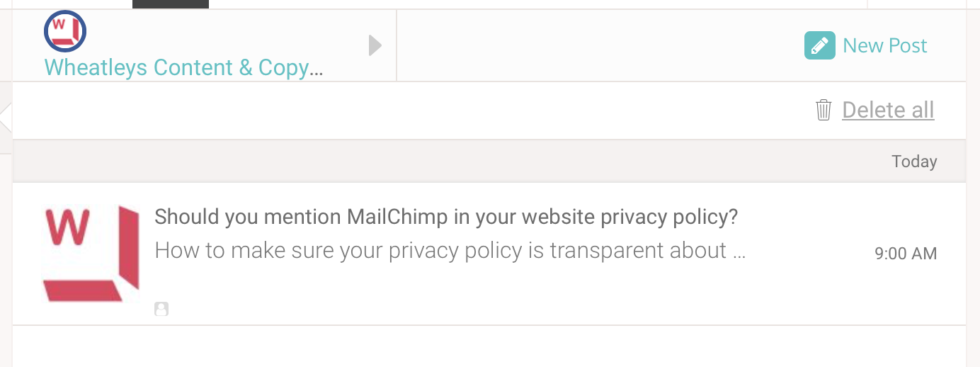Viewport: 980px width, 367px height.
Task: Click the red W post thumbnail
Action: click(91, 254)
